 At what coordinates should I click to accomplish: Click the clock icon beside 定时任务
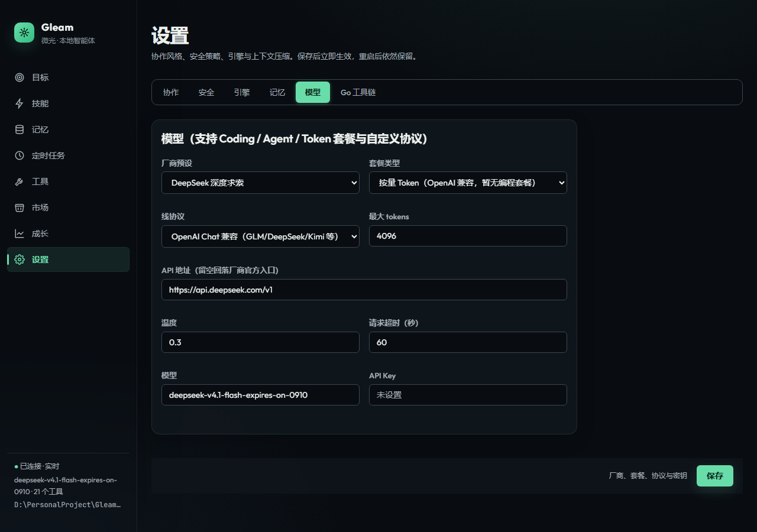pyautogui.click(x=20, y=155)
